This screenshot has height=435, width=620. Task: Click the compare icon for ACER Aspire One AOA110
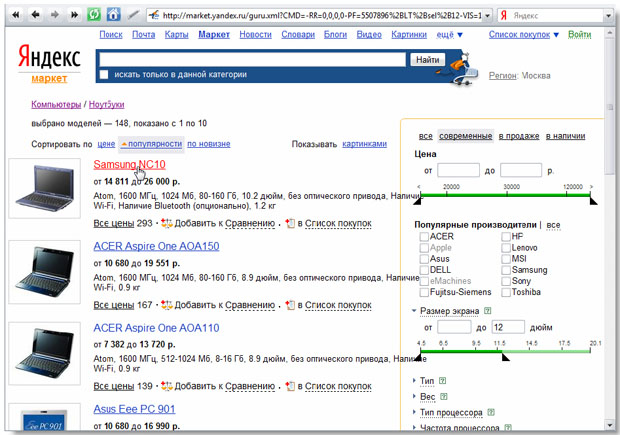pyautogui.click(x=167, y=386)
